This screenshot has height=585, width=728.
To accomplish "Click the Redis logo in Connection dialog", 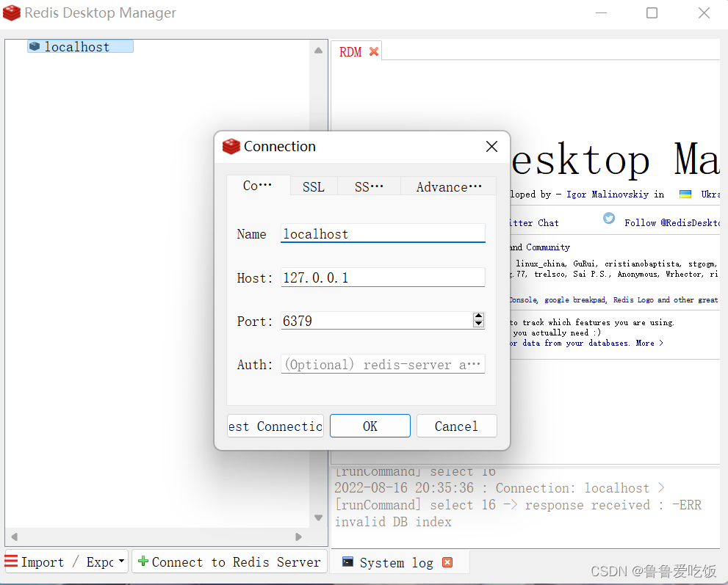I will click(x=231, y=146).
